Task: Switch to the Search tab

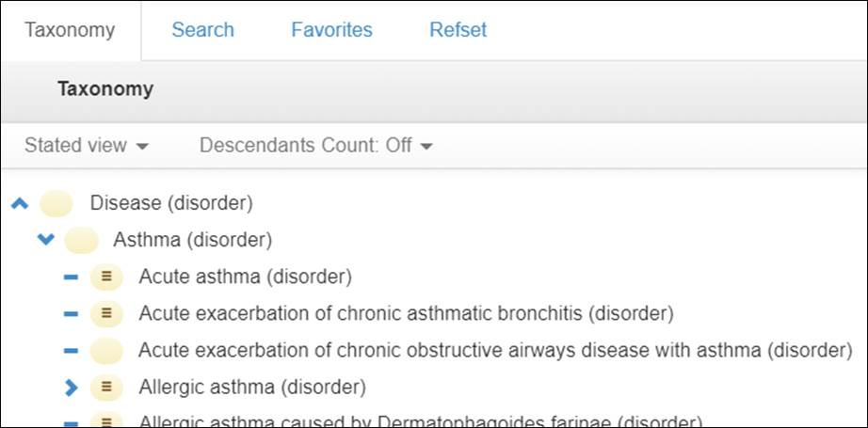Action: (202, 30)
